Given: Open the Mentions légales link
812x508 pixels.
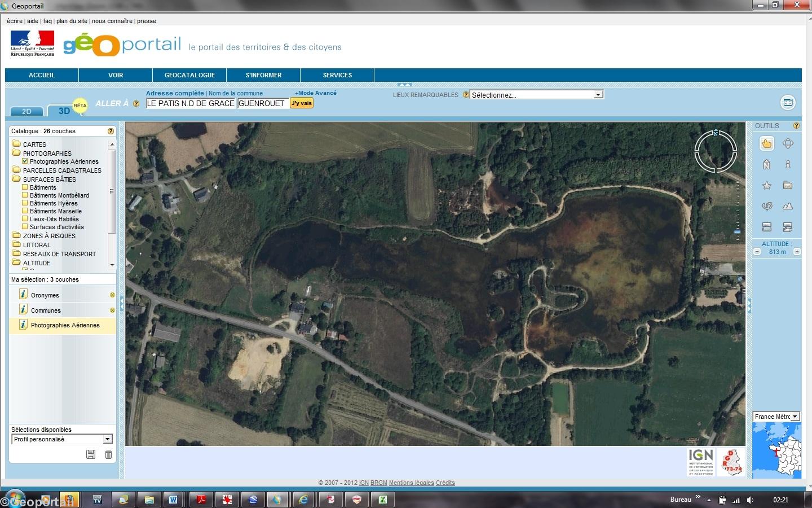Looking at the screenshot, I should pos(411,483).
